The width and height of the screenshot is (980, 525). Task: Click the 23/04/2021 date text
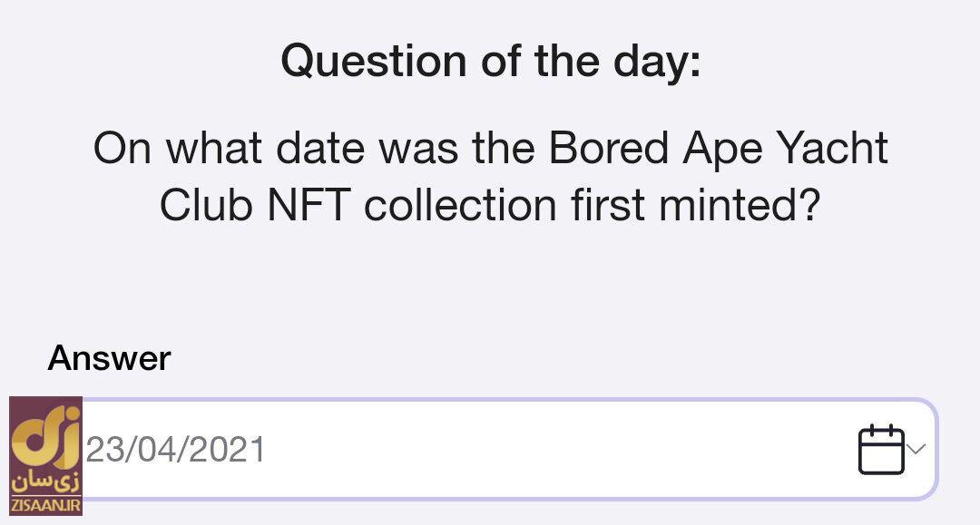point(175,450)
